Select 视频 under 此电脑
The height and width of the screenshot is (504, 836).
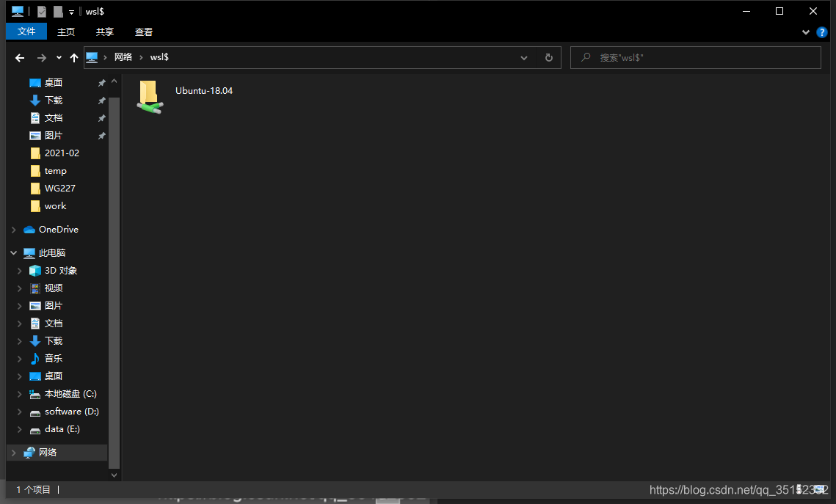(54, 288)
